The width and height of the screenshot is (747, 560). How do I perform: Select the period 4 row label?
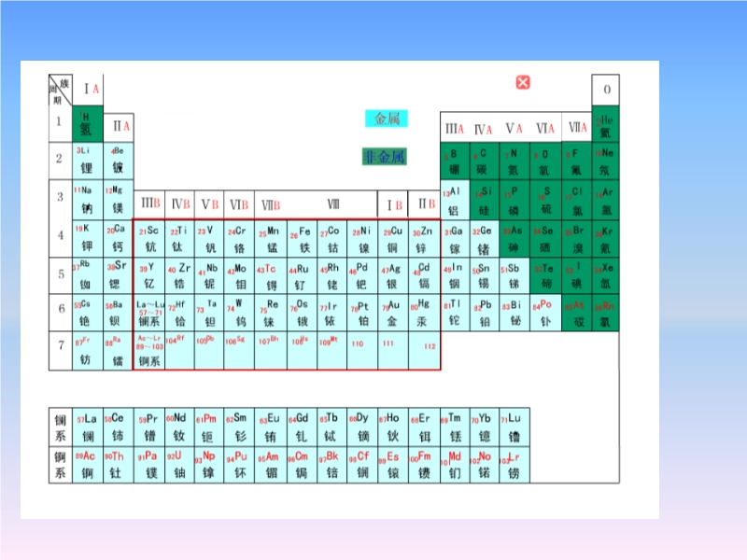pyautogui.click(x=59, y=235)
